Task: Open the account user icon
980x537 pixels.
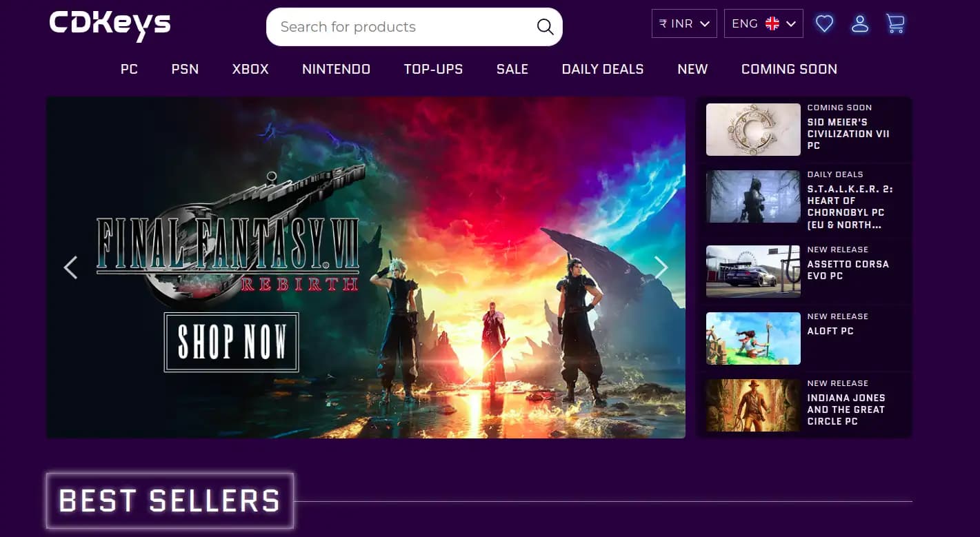Action: [859, 23]
